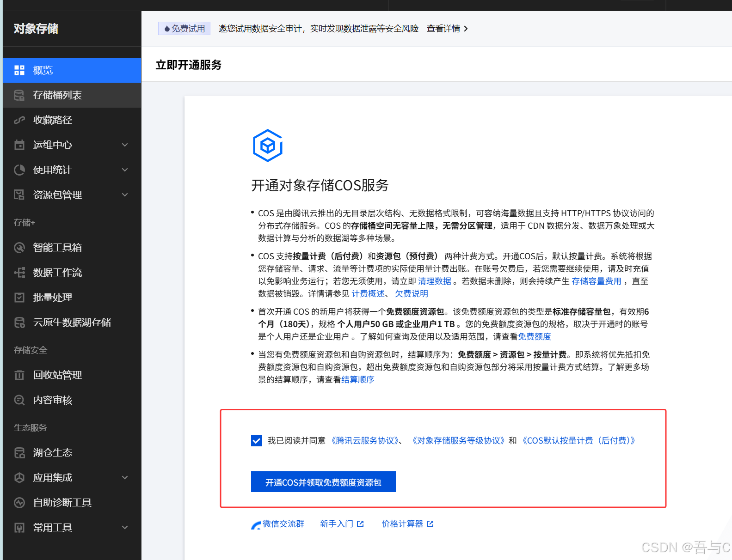Expand the 使用统计 menu chevron
This screenshot has height=560, width=732.
tap(125, 170)
